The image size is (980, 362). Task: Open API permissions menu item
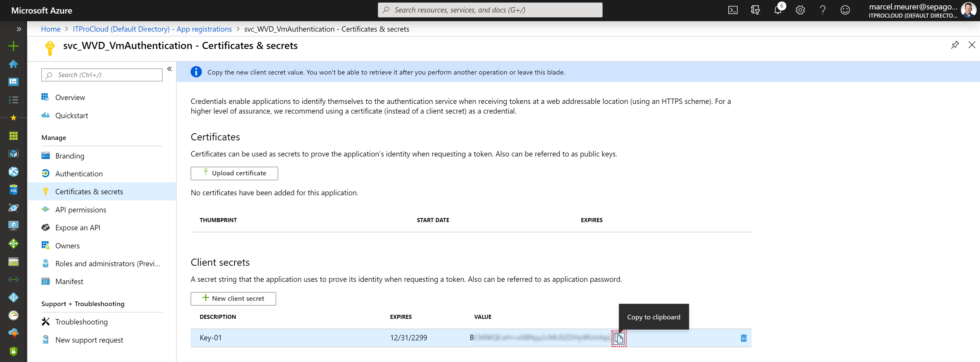tap(81, 210)
